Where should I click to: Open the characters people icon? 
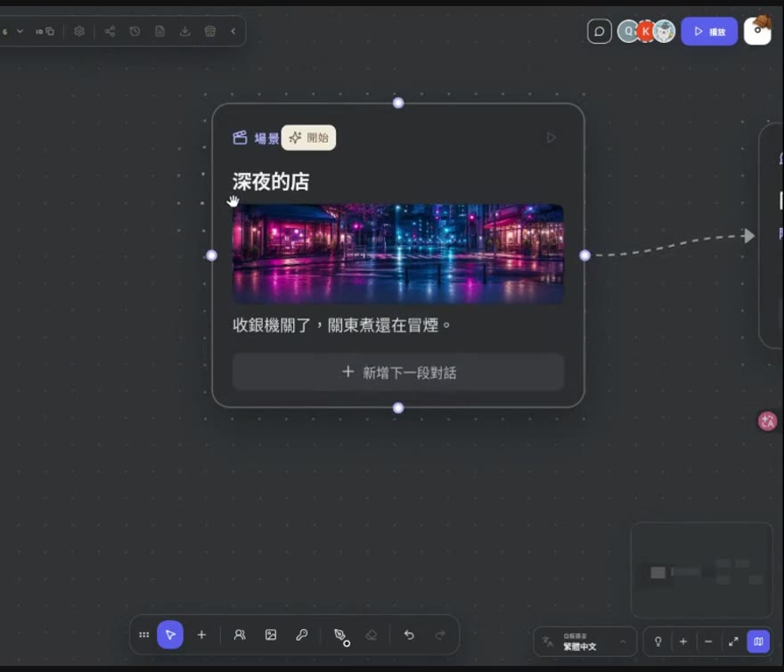(x=240, y=635)
